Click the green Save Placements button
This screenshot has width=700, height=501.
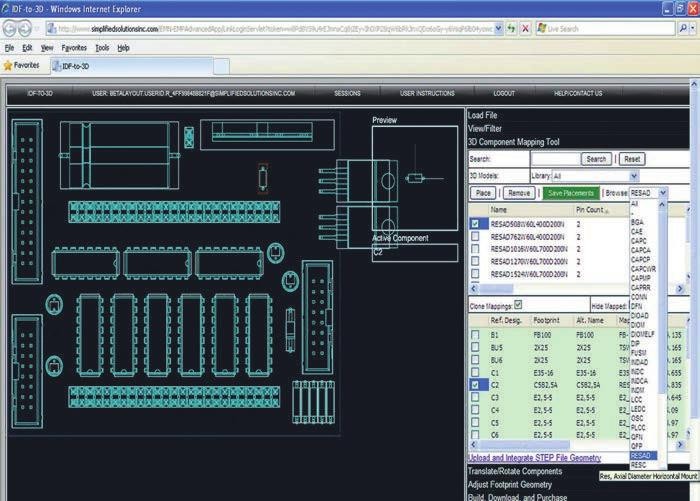point(571,193)
